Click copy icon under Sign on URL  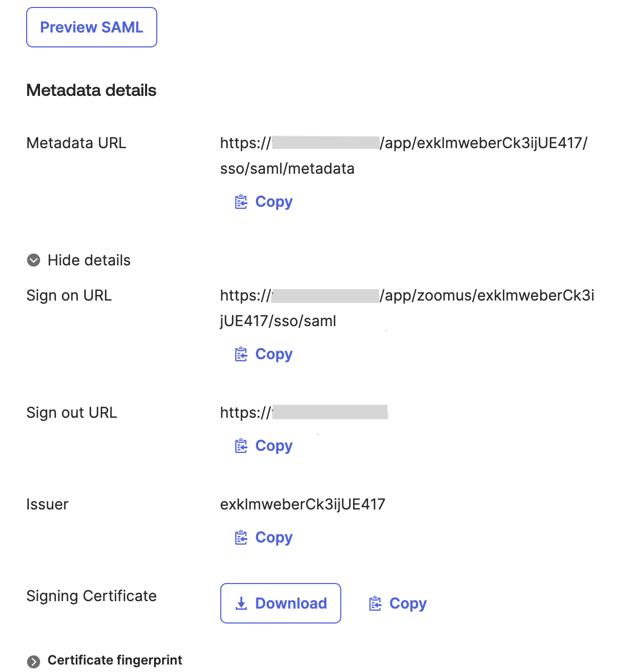coord(241,354)
